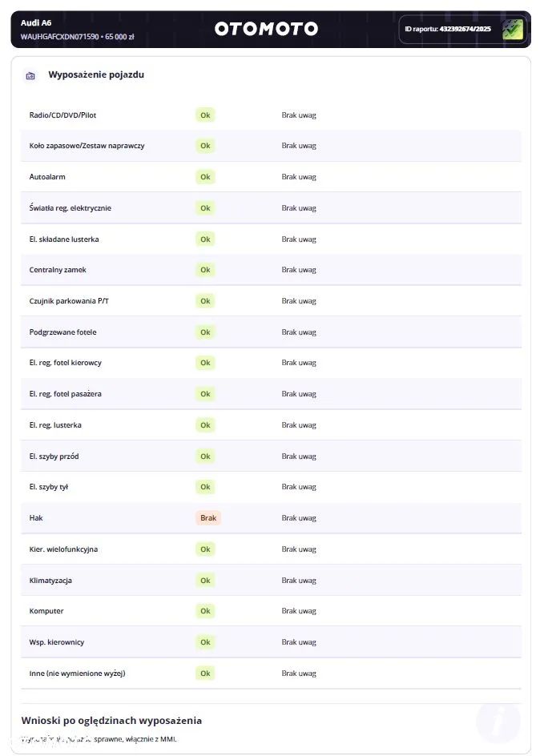The image size is (540, 756).
Task: Click the Ok badge for Komputer
Action: point(205,611)
